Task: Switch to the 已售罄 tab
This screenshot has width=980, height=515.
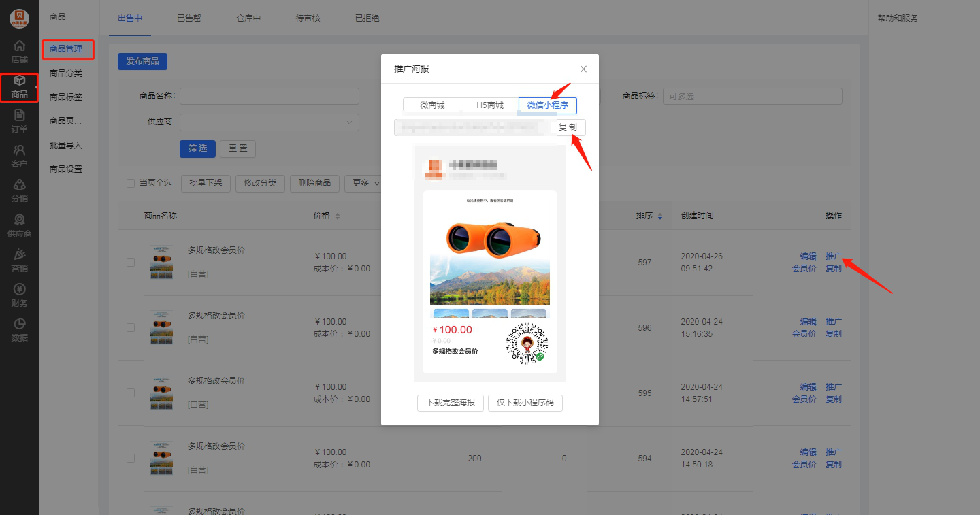Action: coord(189,18)
